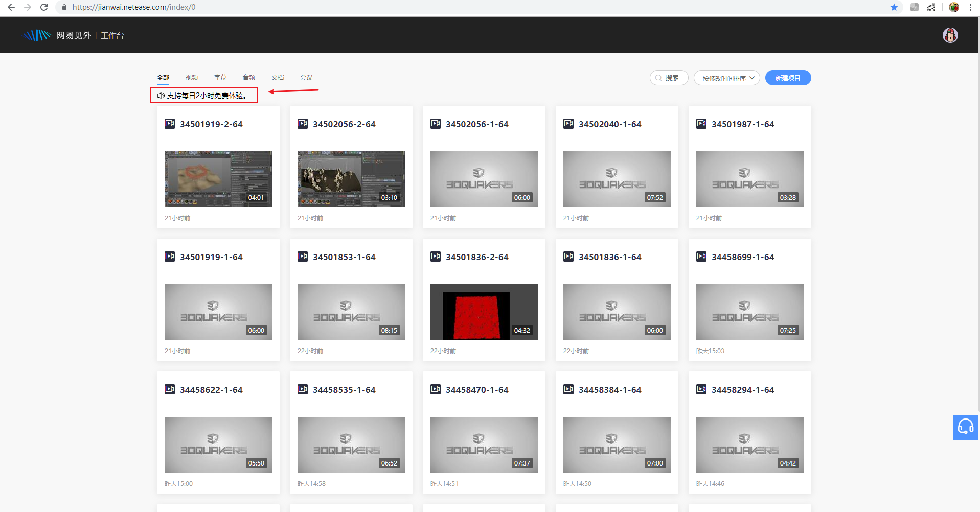Open the 06:52 video thumbnail
Viewport: 980px width, 512px height.
tap(351, 445)
